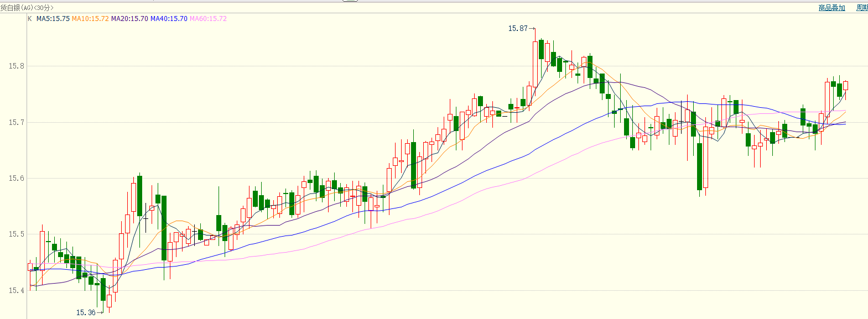Screen dimensions: 868x319
Task: Click the 15.6 price axis label
Action: (17, 178)
